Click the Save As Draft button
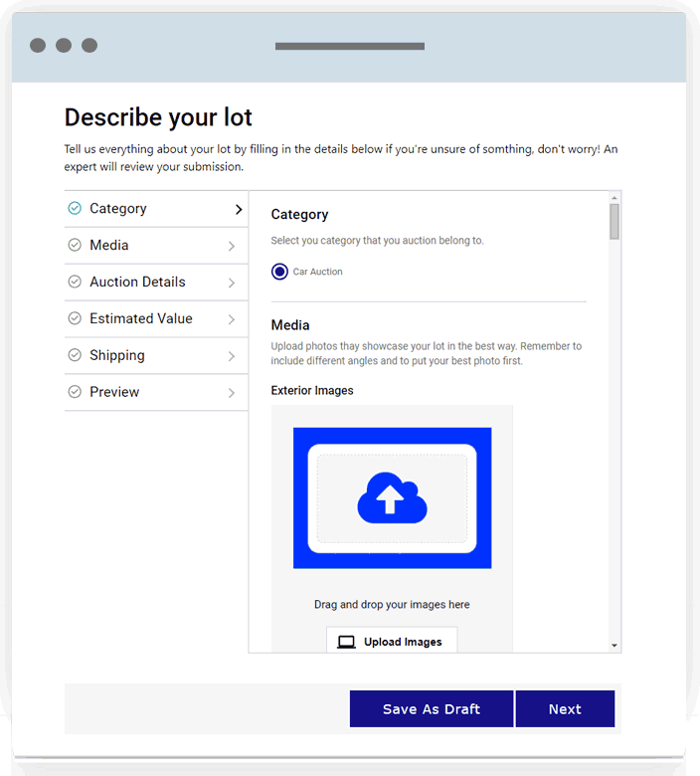Image resolution: width=700 pixels, height=776 pixels. 432,708
